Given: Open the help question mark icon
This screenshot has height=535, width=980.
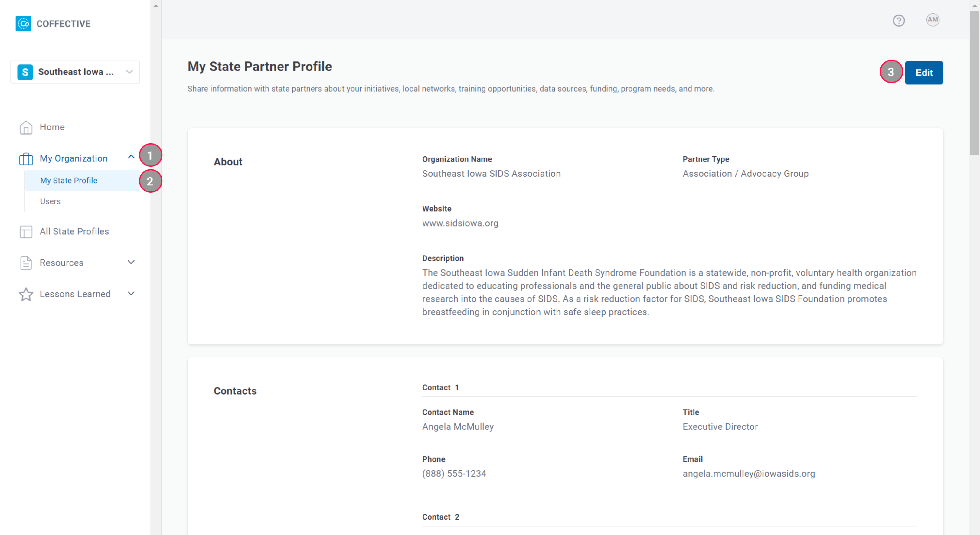Looking at the screenshot, I should tap(899, 21).
